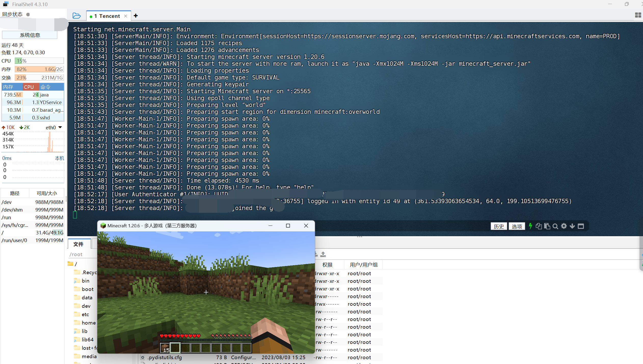Click the 可用/大小 column header
This screenshot has width=643, height=364.
(47, 193)
